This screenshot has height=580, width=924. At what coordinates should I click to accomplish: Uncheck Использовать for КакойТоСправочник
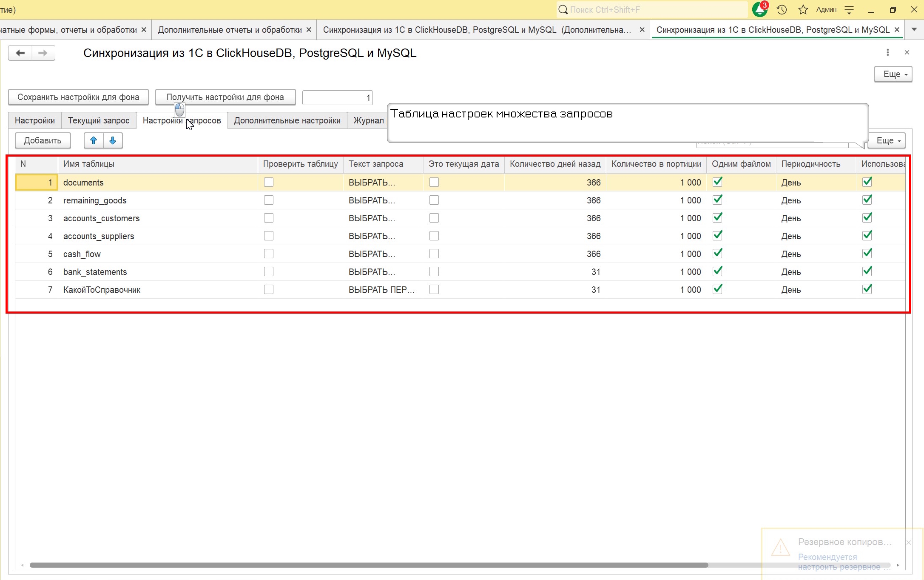(867, 289)
